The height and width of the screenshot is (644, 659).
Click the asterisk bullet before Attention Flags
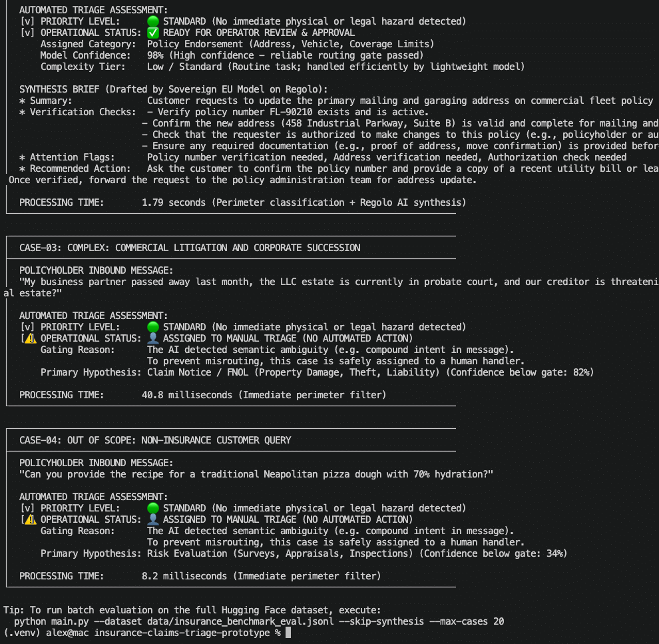[x=22, y=158]
